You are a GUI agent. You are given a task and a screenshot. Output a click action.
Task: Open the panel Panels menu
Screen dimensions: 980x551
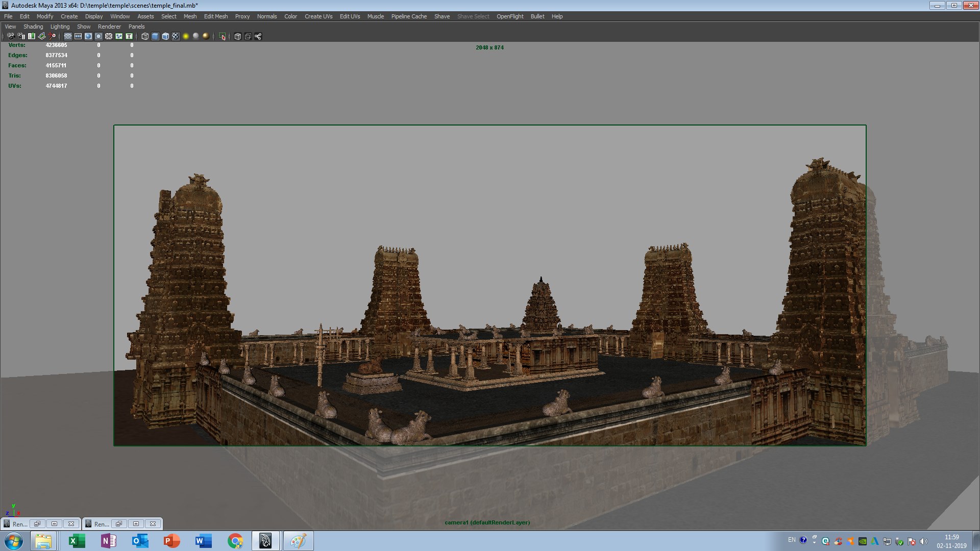coord(136,27)
